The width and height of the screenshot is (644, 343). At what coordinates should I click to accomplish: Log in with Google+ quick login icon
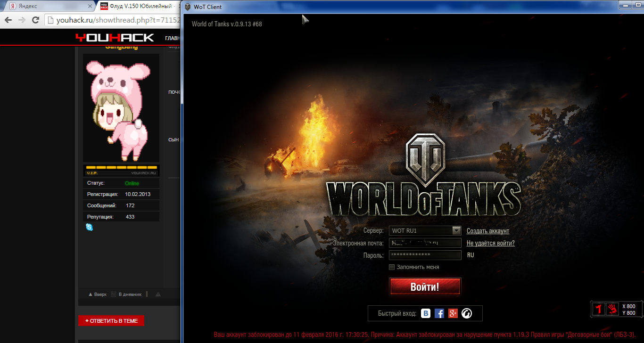pos(453,313)
